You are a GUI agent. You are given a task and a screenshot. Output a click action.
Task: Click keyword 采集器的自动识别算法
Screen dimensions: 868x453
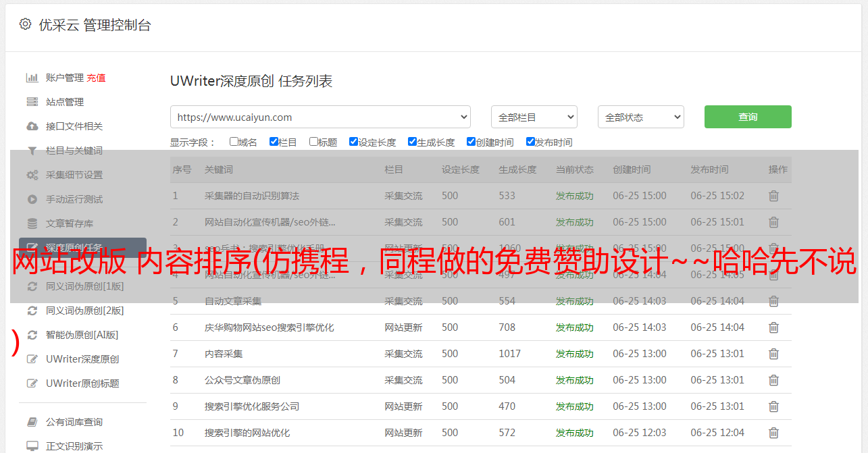[x=252, y=196]
